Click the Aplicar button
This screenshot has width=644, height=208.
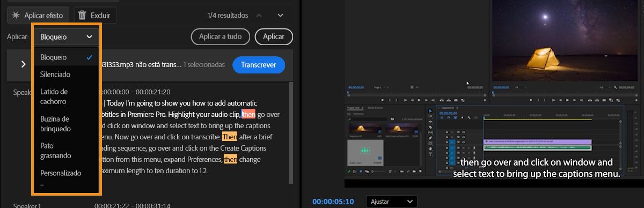(x=274, y=36)
